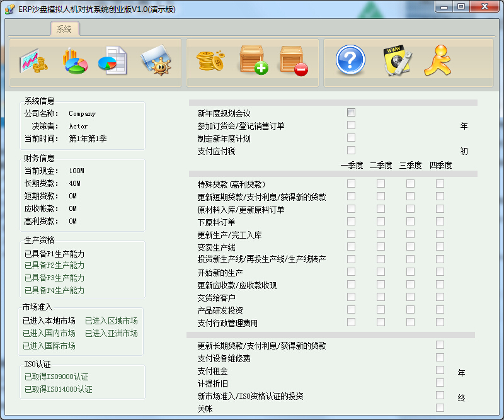Minimize the ERP application window
The height and width of the screenshot is (420, 504).
[445, 7]
